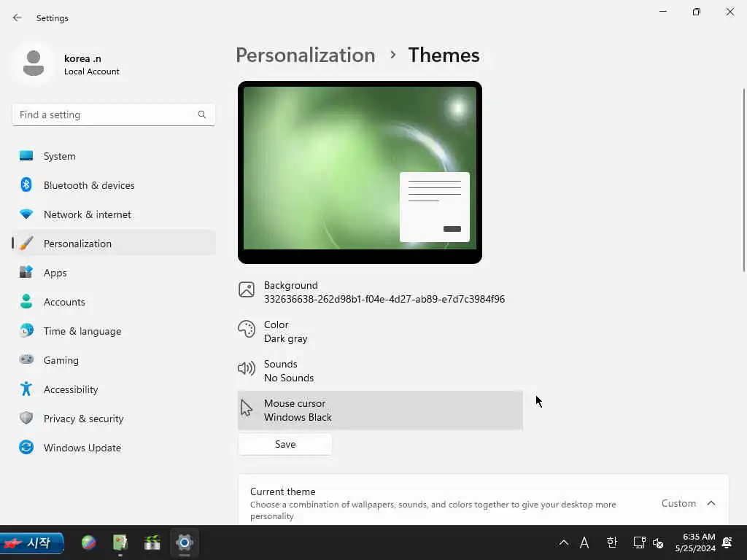Open the notifications bell icon
This screenshot has width=747, height=560.
point(727,542)
